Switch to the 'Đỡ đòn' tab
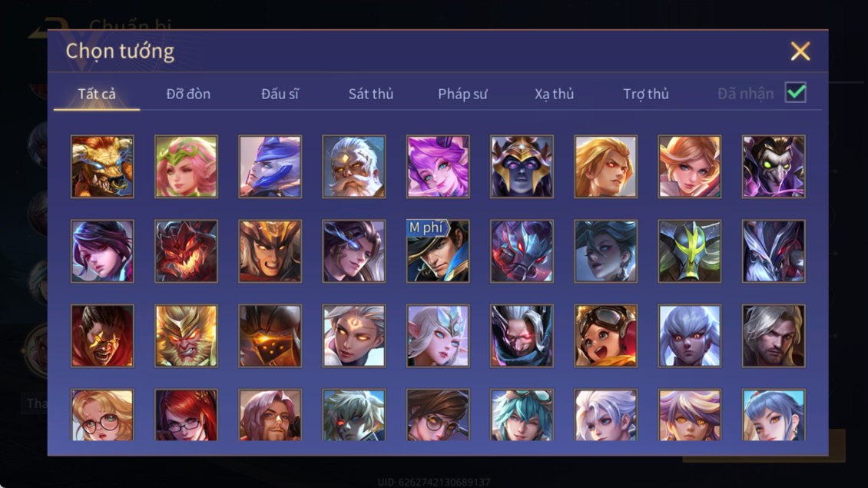 point(188,94)
